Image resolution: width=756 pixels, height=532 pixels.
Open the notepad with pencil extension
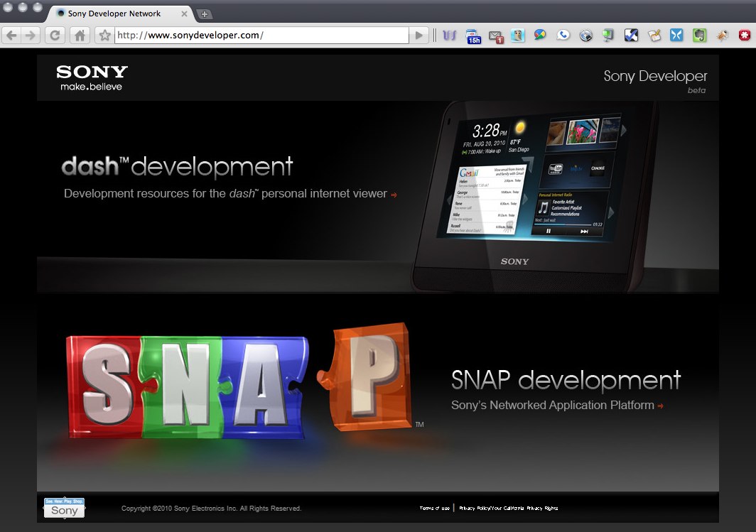(x=654, y=36)
